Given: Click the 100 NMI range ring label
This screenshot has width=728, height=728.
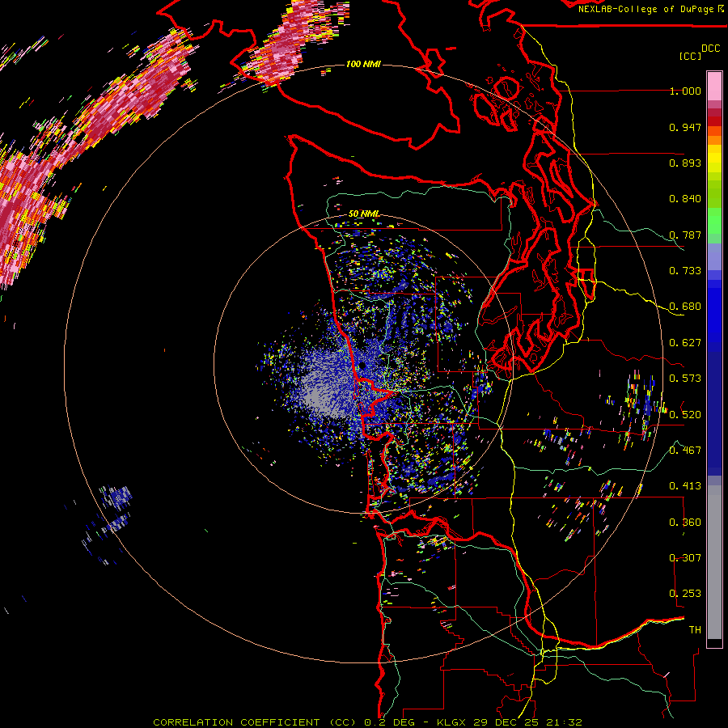Looking at the screenshot, I should pos(363,64).
